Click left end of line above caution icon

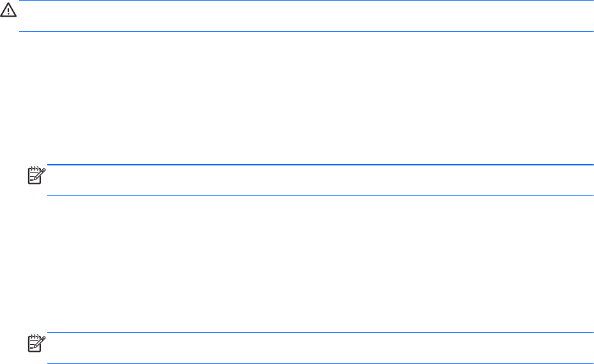tap(20, 1)
